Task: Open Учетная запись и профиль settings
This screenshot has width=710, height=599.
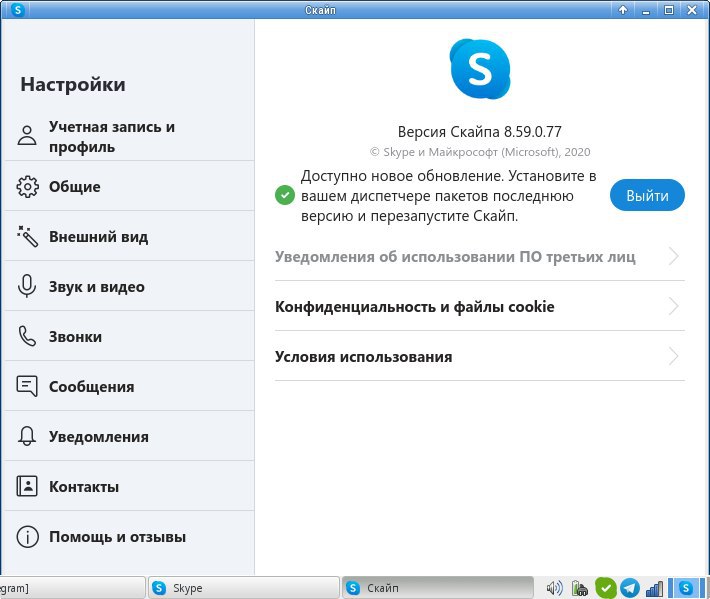Action: point(130,136)
